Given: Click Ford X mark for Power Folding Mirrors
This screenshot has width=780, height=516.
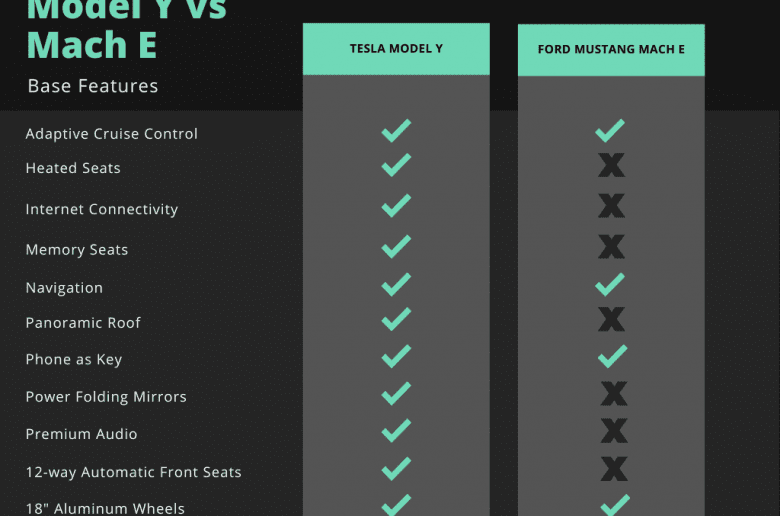Looking at the screenshot, I should pos(614,394).
